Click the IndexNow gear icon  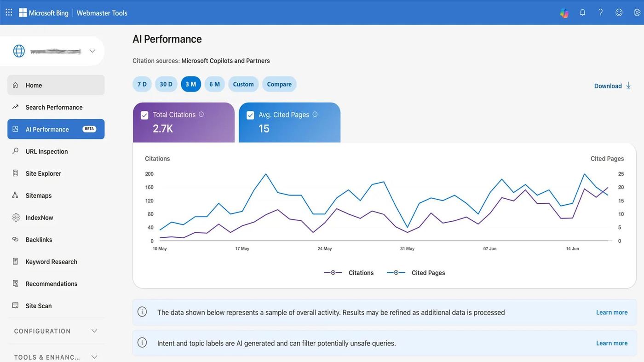tap(16, 218)
